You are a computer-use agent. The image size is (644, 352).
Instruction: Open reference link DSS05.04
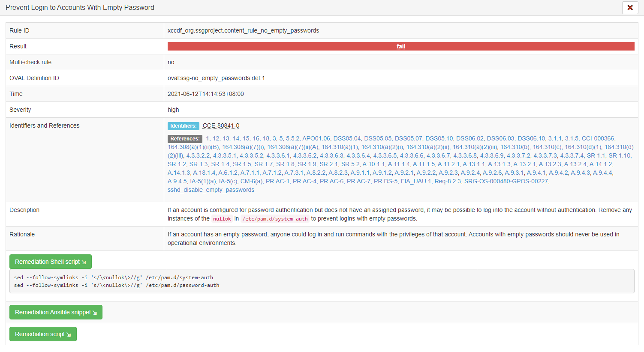point(347,138)
